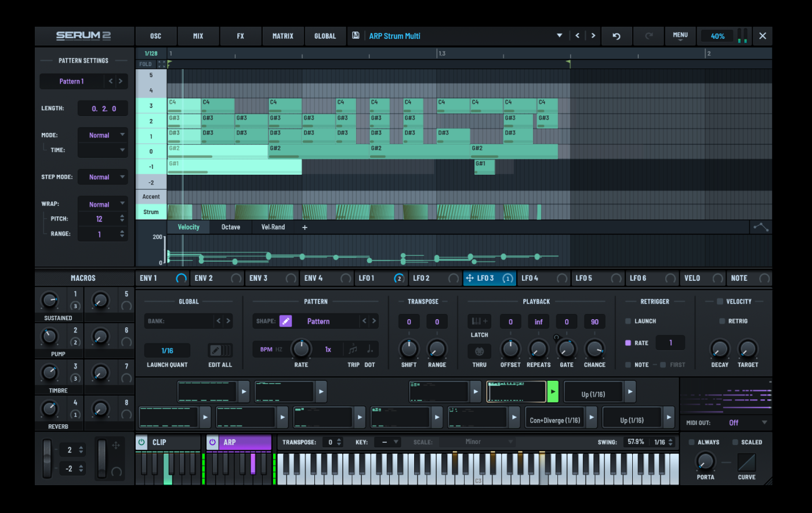
Task: Click the 1/128 grid size button
Action: point(151,53)
